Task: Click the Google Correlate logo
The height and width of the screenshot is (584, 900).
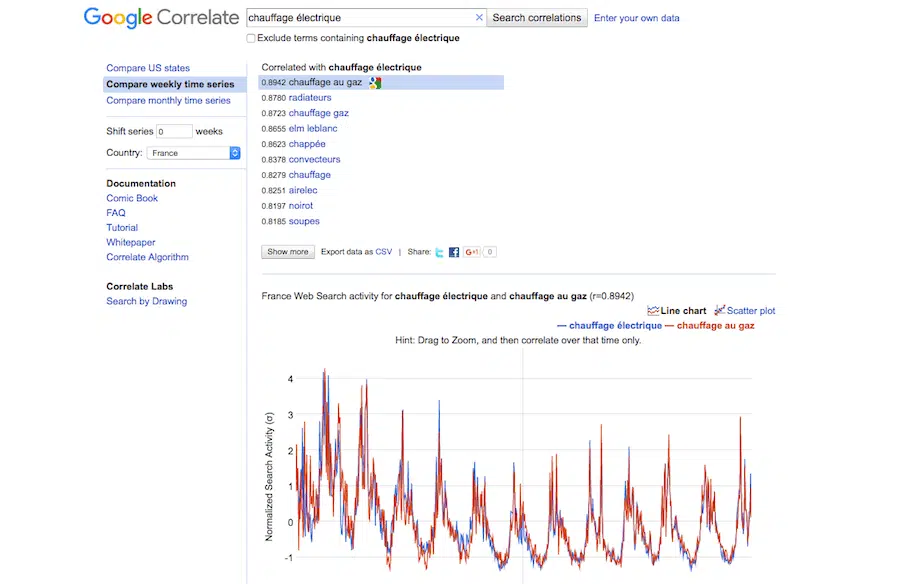Action: [x=161, y=18]
